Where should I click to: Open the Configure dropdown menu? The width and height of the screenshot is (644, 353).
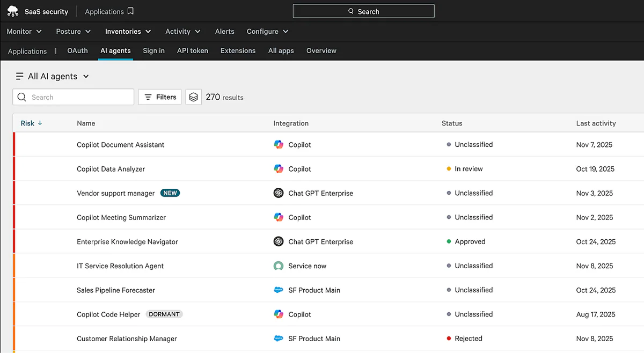pyautogui.click(x=267, y=31)
